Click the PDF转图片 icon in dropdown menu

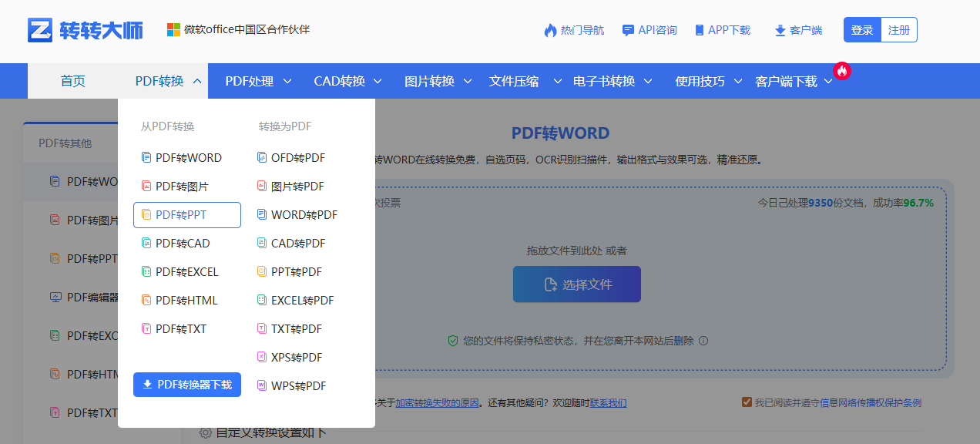point(146,186)
